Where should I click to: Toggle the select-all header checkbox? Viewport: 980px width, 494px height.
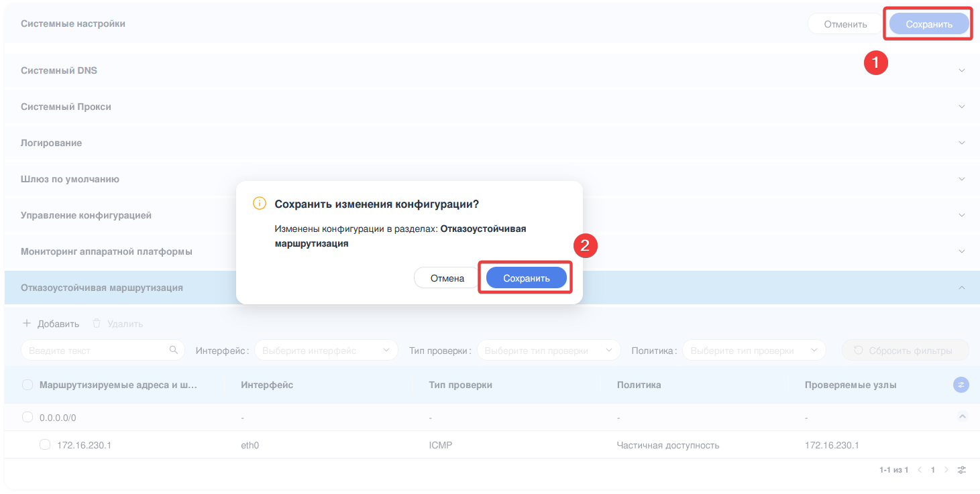[28, 385]
